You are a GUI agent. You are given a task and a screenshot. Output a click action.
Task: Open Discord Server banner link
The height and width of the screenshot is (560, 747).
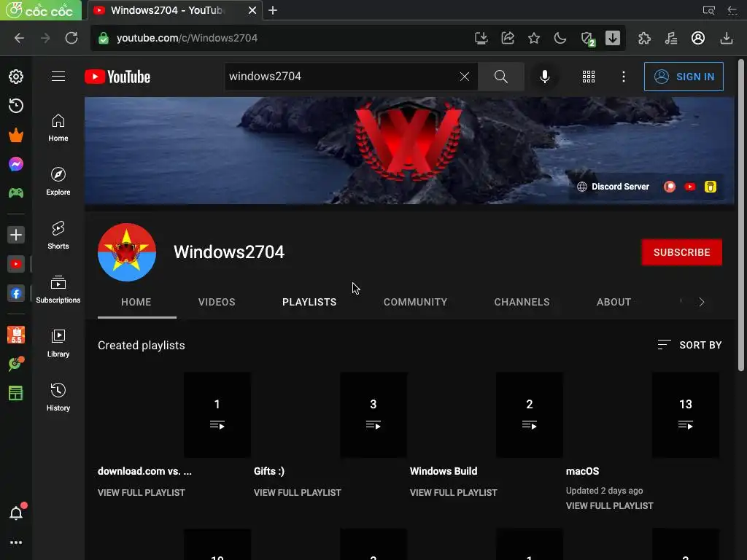(x=613, y=187)
